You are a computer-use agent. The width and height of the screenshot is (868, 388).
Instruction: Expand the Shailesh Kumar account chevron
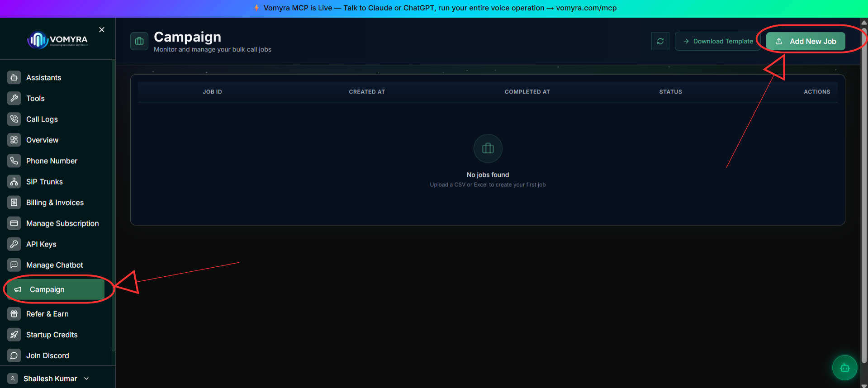pos(86,379)
